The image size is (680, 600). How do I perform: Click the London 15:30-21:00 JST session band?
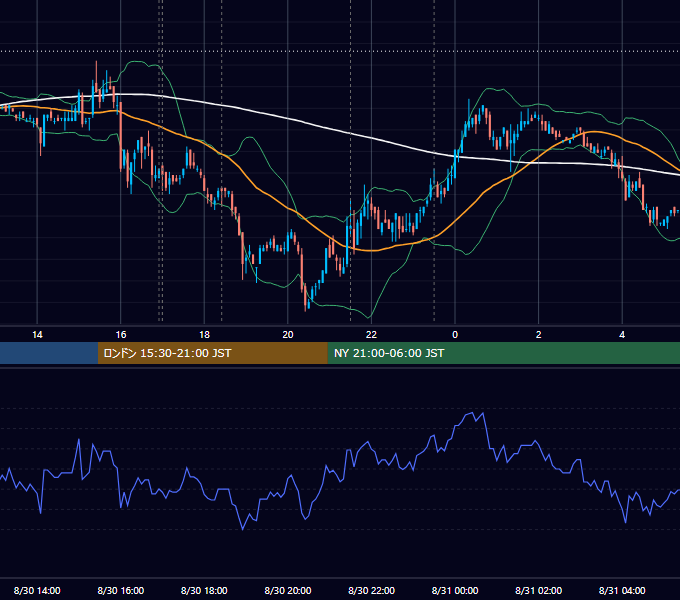pos(212,353)
